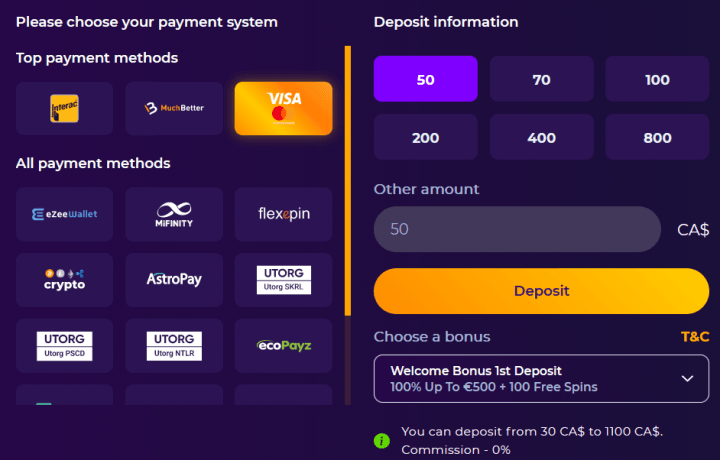Choose flexepin payment method
The width and height of the screenshot is (720, 460).
[x=283, y=214]
